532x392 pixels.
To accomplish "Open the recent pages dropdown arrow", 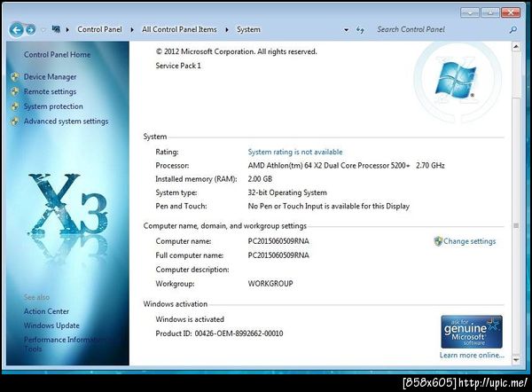I will (x=43, y=30).
